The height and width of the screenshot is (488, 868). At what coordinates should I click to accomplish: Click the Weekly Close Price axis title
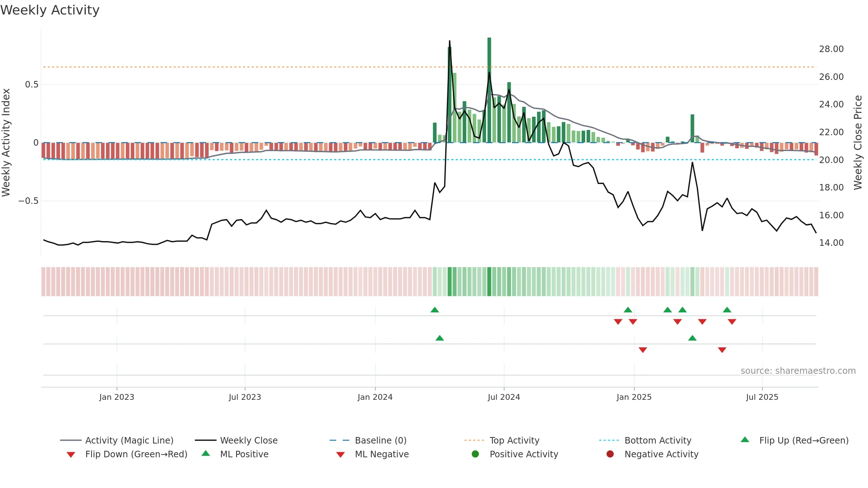pos(858,142)
